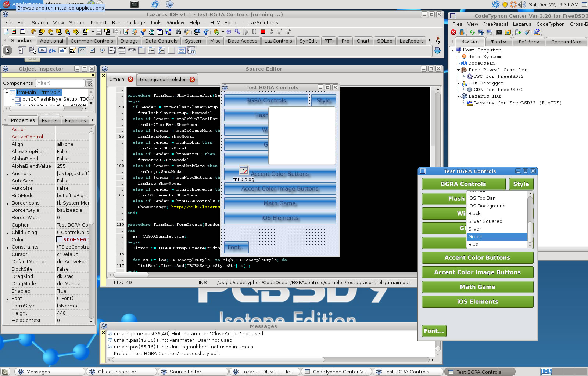Pick the TCheckBox component icon

(92, 50)
